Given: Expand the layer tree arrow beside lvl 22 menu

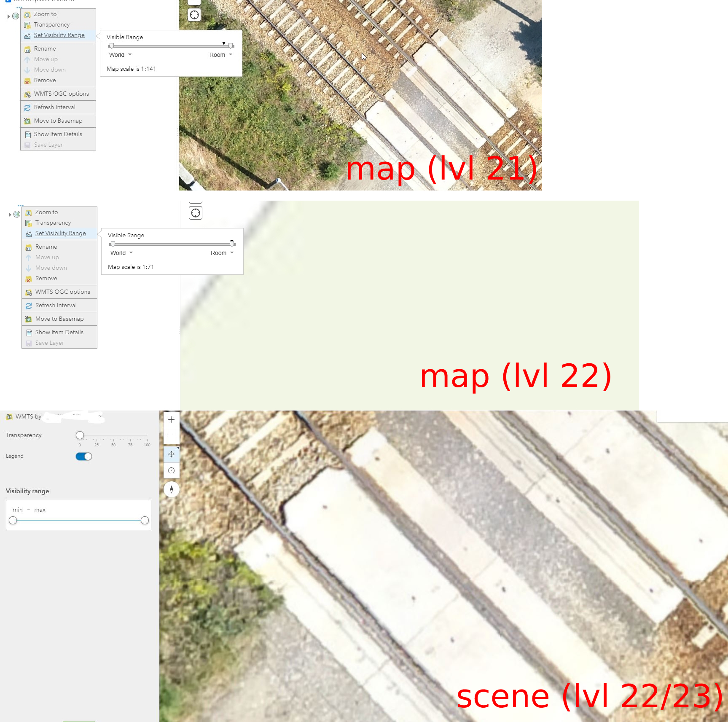Looking at the screenshot, I should pos(10,215).
